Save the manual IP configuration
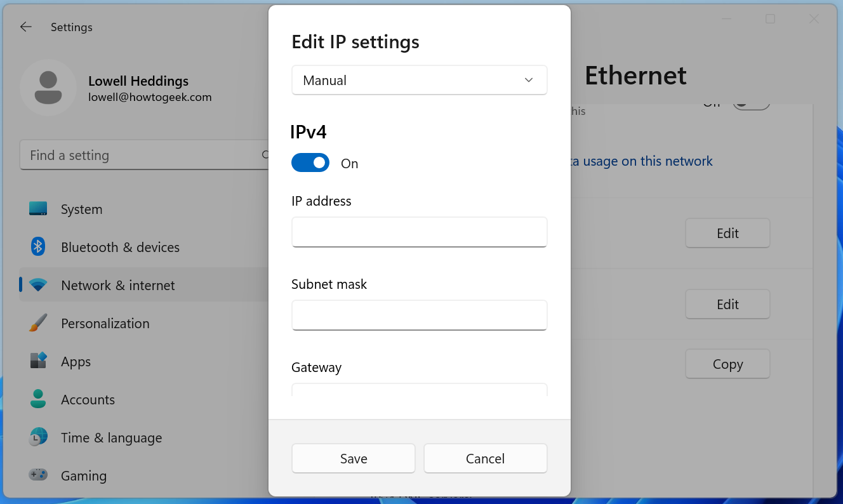Viewport: 843px width, 504px height. click(353, 458)
